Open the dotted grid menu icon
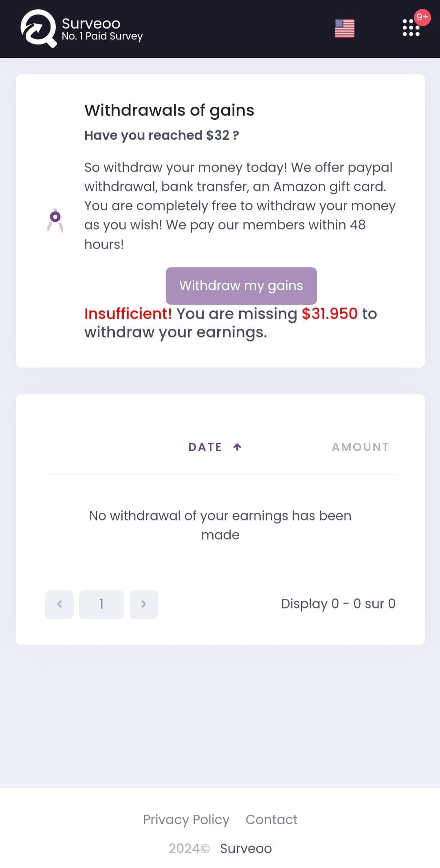The width and height of the screenshot is (440, 868). coord(411,28)
